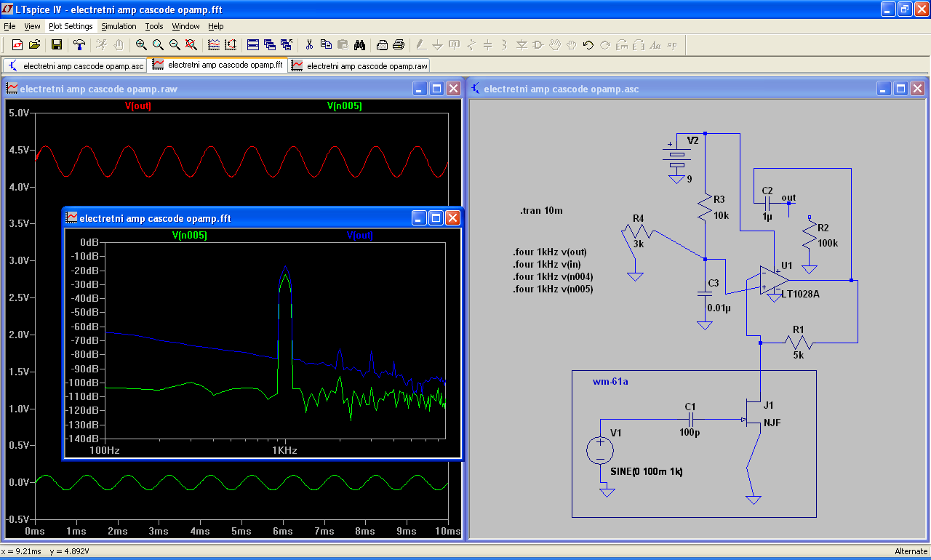This screenshot has height=560, width=931.
Task: Click the Undo arrow icon
Action: pos(588,44)
